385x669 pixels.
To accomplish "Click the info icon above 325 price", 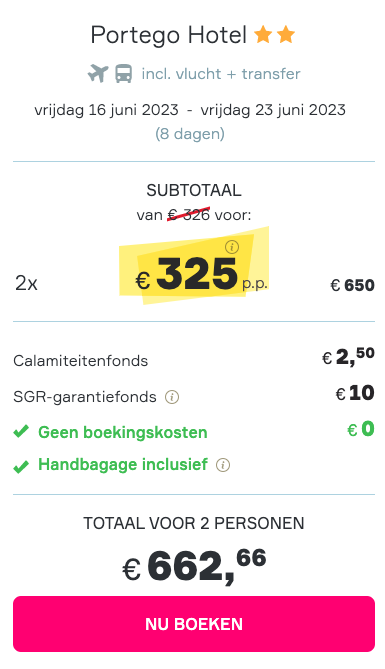I will [x=232, y=247].
